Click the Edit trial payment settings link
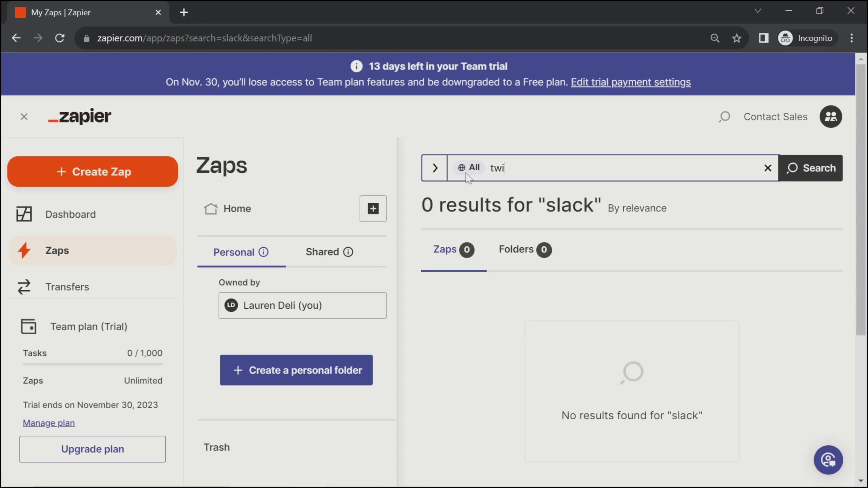868x488 pixels. 630,82
